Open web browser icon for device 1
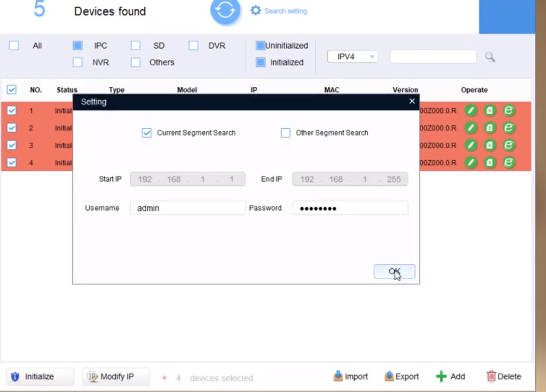Image resolution: width=546 pixels, height=392 pixels. 508,110
